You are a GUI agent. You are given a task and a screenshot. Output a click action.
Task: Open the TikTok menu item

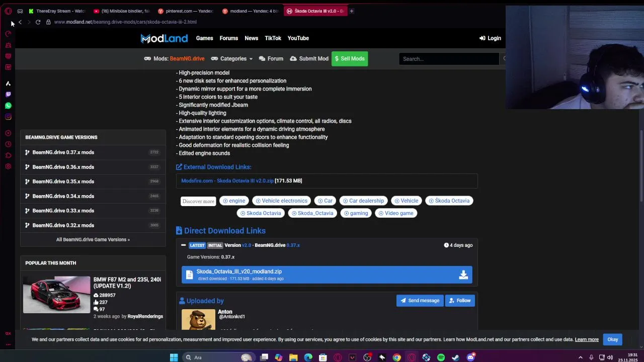point(273,38)
